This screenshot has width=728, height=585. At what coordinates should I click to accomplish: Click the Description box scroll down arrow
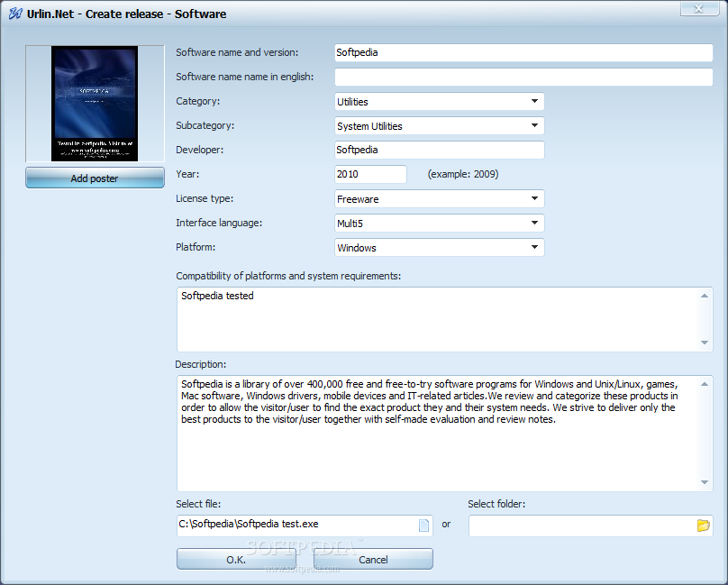point(705,482)
